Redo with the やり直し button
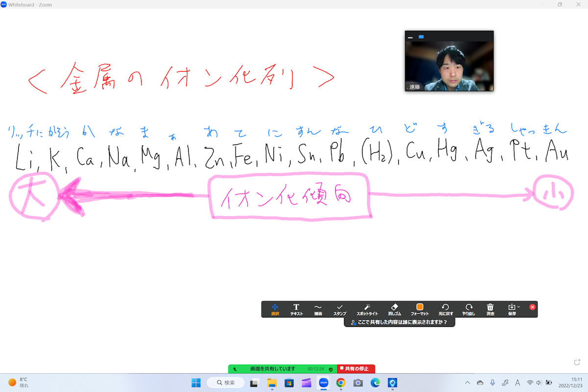 point(469,309)
